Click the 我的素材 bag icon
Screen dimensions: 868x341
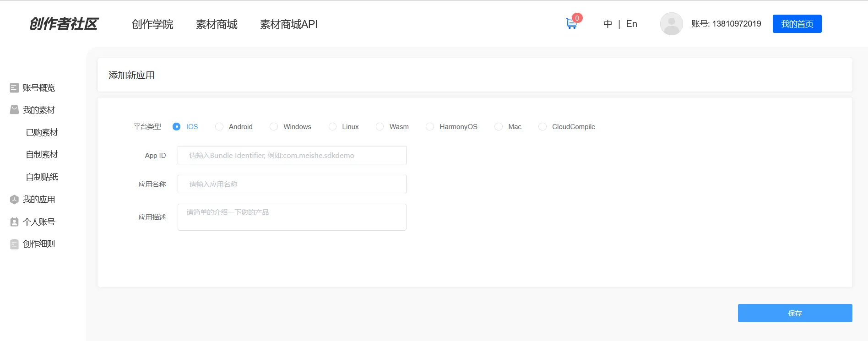point(14,110)
